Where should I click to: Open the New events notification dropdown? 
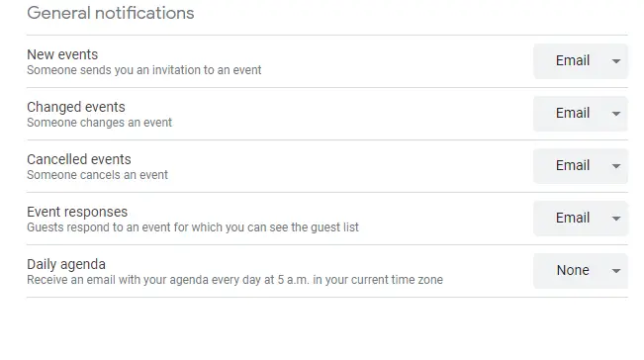click(x=581, y=61)
